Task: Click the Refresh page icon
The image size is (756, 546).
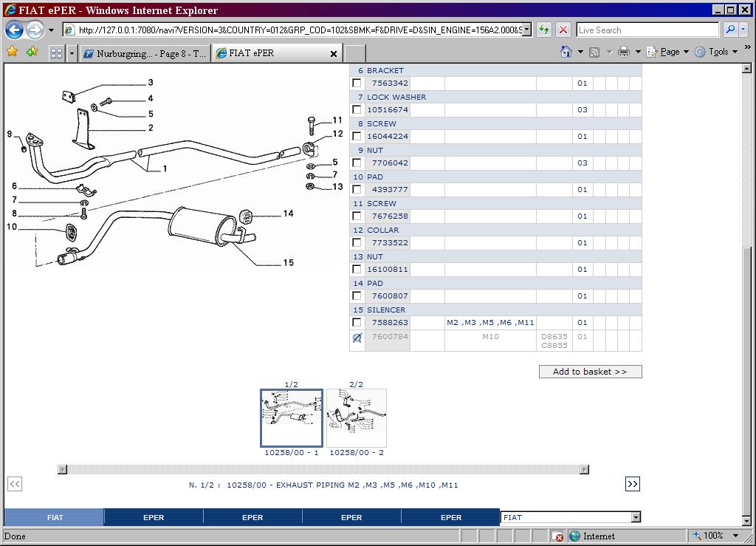Action: click(x=544, y=30)
